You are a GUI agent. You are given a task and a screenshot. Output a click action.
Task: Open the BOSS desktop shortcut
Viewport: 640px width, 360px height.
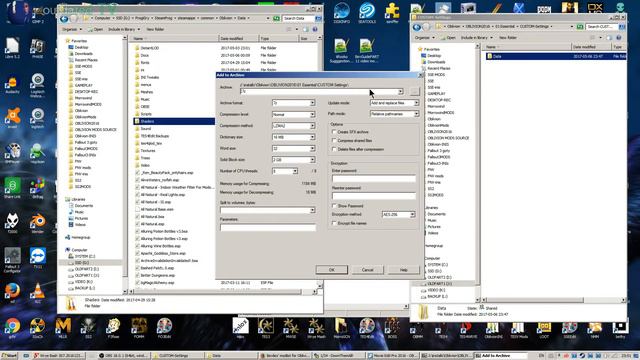tap(392, 328)
